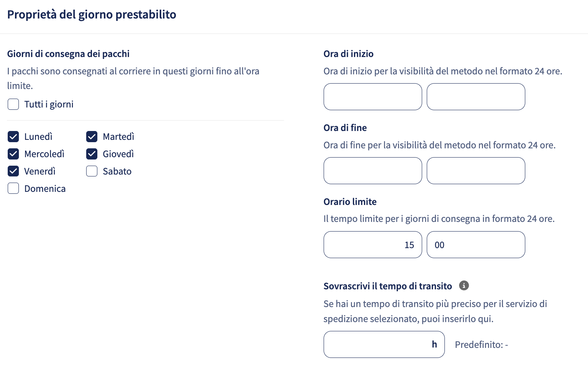Uncheck the Mercoledì checkbox
This screenshot has height=366, width=588.
(x=13, y=154)
